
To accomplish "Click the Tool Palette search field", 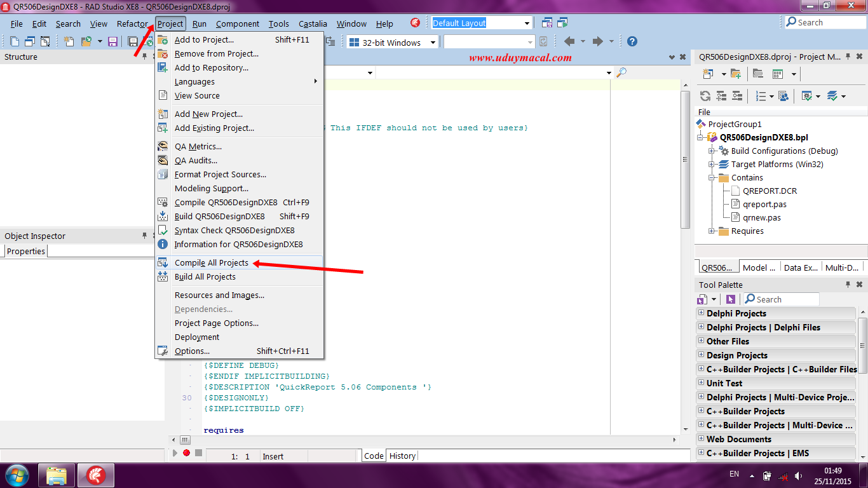I will coord(780,299).
